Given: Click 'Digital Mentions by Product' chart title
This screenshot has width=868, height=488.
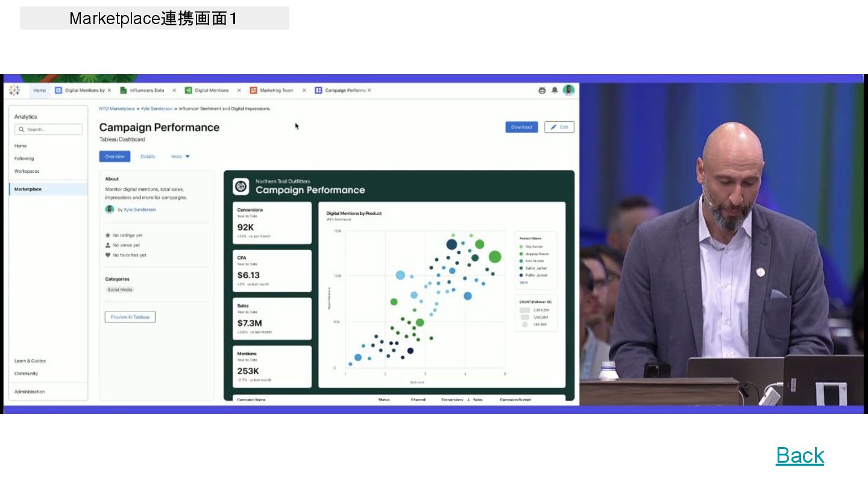Looking at the screenshot, I should 354,213.
